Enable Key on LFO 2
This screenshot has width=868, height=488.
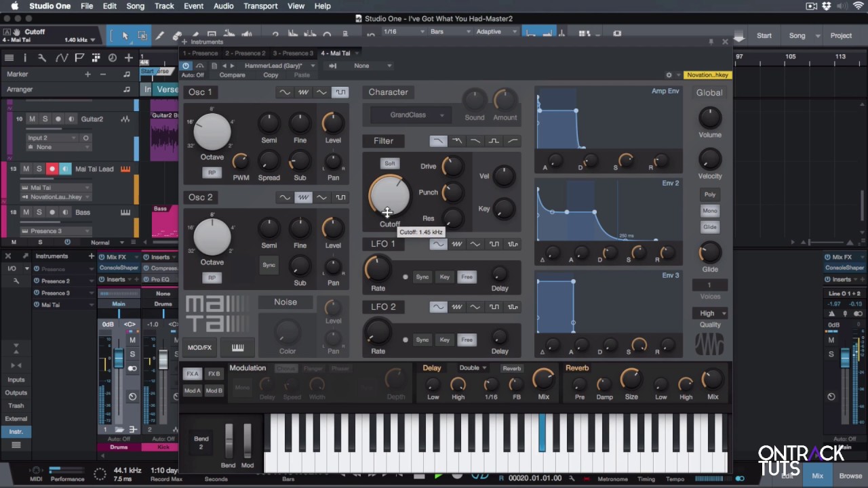(444, 340)
